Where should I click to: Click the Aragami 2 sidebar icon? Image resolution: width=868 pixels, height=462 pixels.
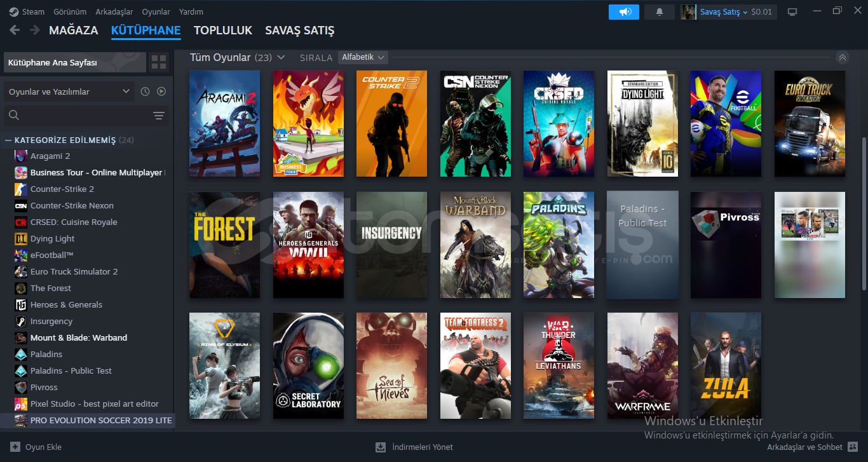(x=21, y=156)
